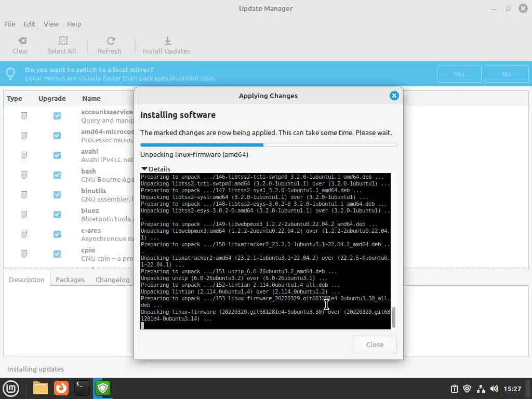Screen dimensions: 532x399
Task: Click the Clear toolbar icon
Action: [22, 41]
